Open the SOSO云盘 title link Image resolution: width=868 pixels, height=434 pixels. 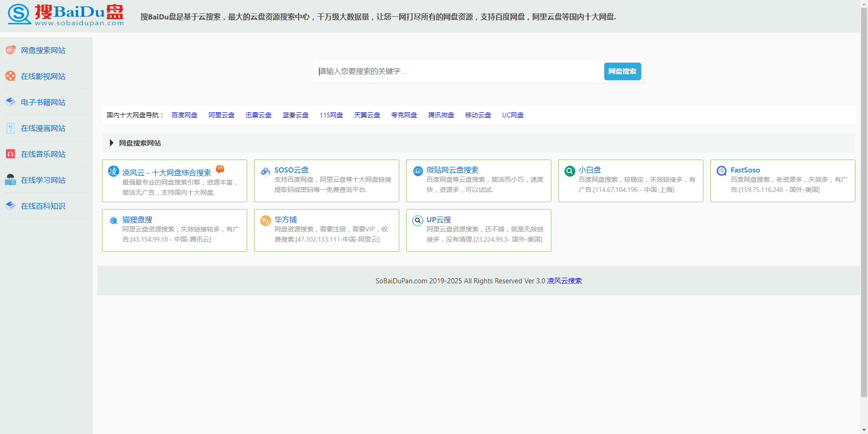click(292, 170)
